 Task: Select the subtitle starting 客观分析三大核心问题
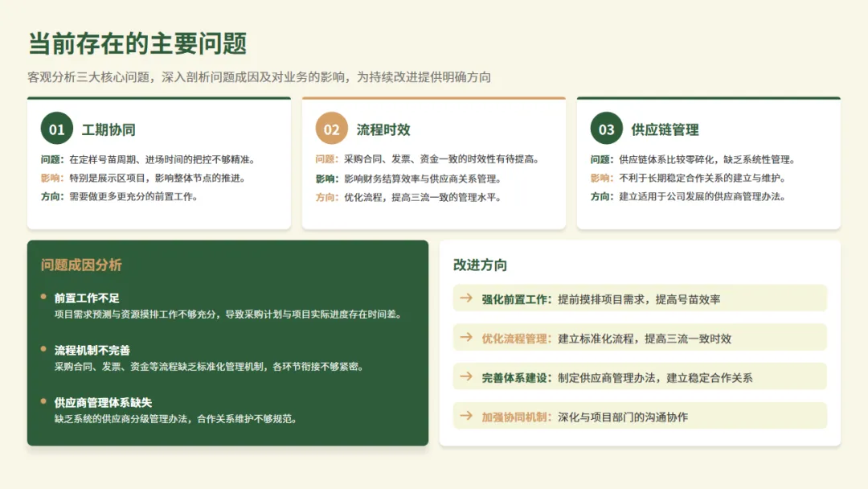pyautogui.click(x=259, y=77)
